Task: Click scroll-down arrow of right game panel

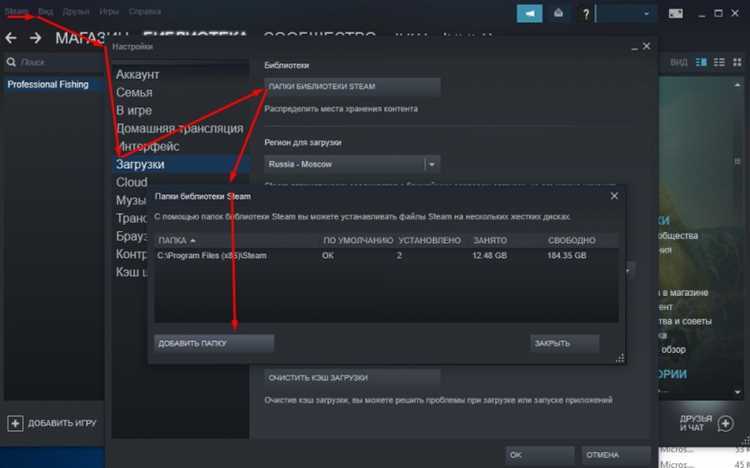Action: click(x=737, y=392)
